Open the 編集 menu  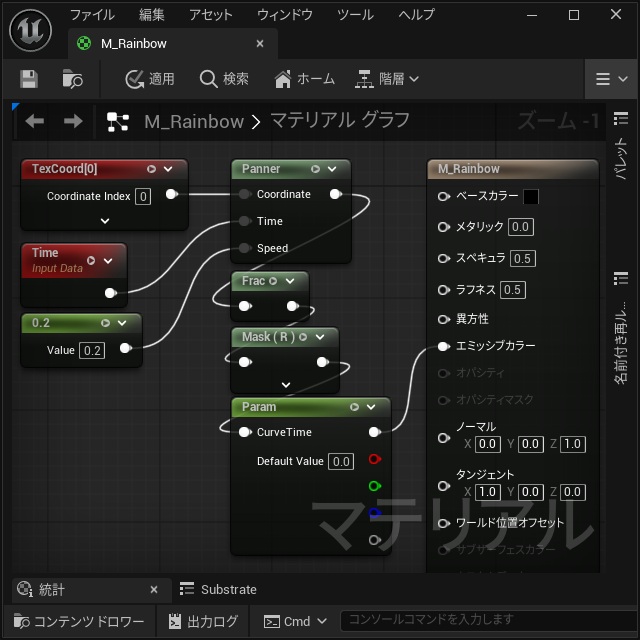[x=151, y=15]
